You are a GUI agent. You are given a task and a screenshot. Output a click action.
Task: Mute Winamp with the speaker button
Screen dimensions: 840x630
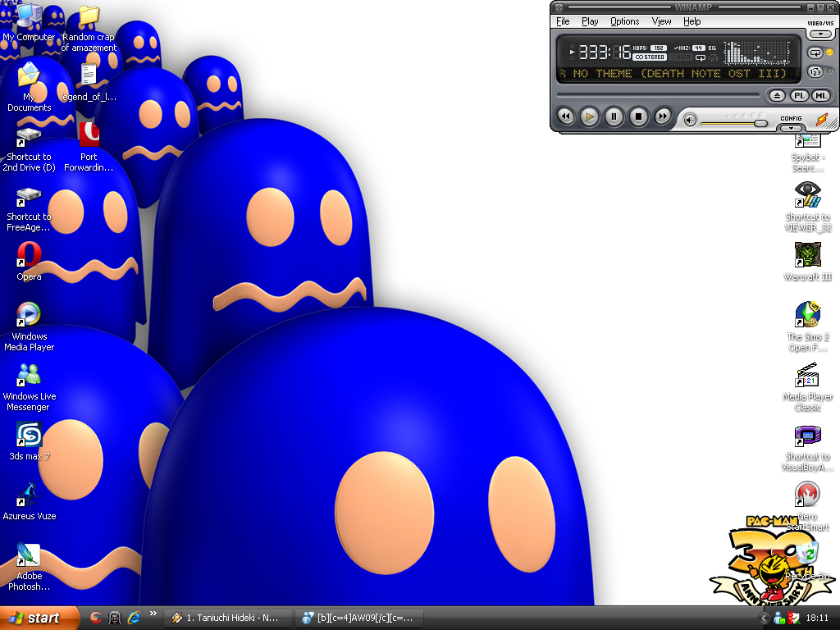tap(690, 121)
